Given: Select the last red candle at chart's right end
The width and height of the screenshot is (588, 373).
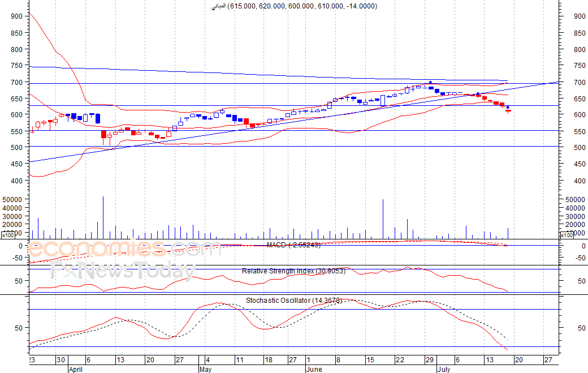Looking at the screenshot, I should coord(508,111).
